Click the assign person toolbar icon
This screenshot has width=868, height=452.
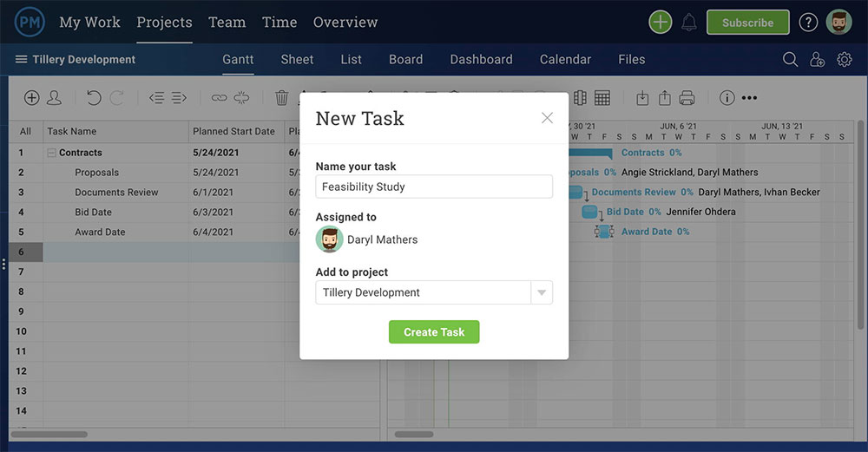[x=54, y=98]
